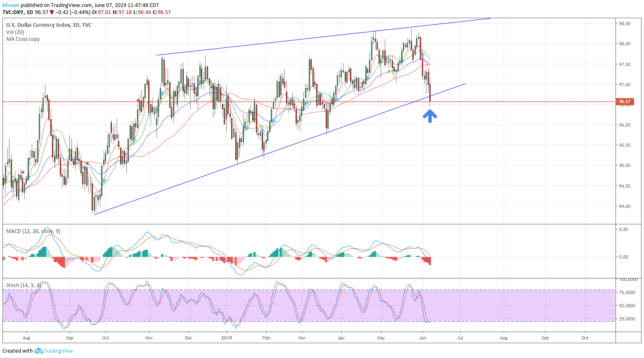This screenshot has width=644, height=358.
Task: Click the 98.50 price axis label
Action: point(624,24)
